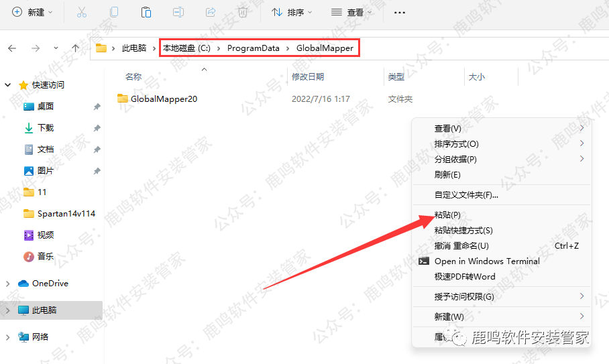609x364 pixels.
Task: Choose 刷新(E) from the context menu
Action: [x=447, y=174]
